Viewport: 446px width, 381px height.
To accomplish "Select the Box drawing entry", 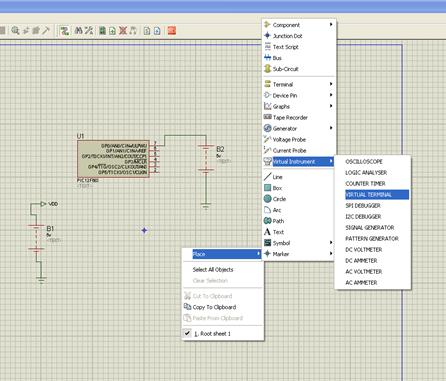I will (298, 188).
